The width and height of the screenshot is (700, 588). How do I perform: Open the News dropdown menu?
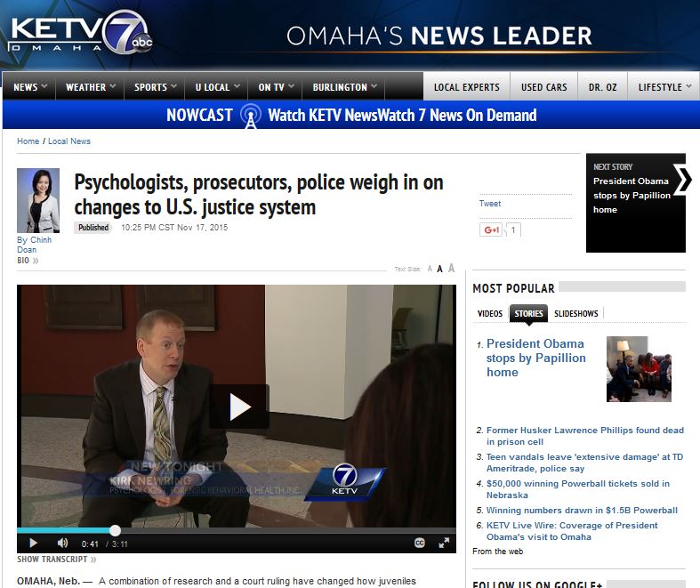(29, 87)
